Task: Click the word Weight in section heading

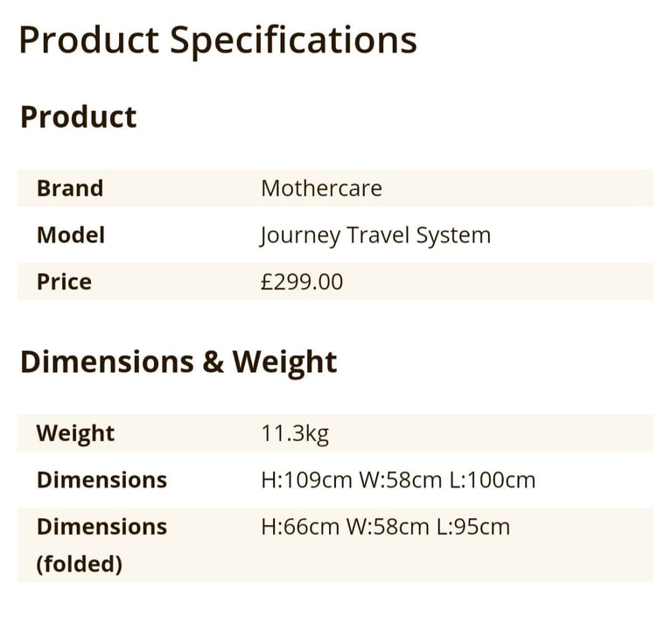Action: (284, 363)
